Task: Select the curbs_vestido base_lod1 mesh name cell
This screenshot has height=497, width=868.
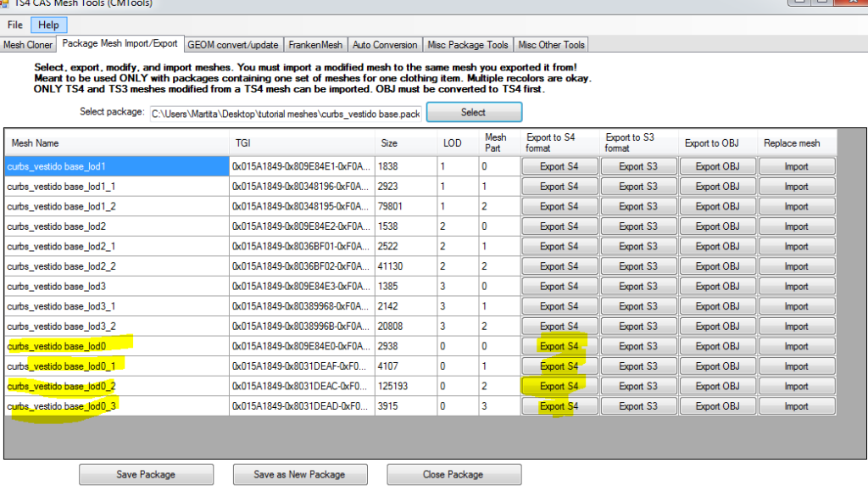Action: (x=117, y=166)
